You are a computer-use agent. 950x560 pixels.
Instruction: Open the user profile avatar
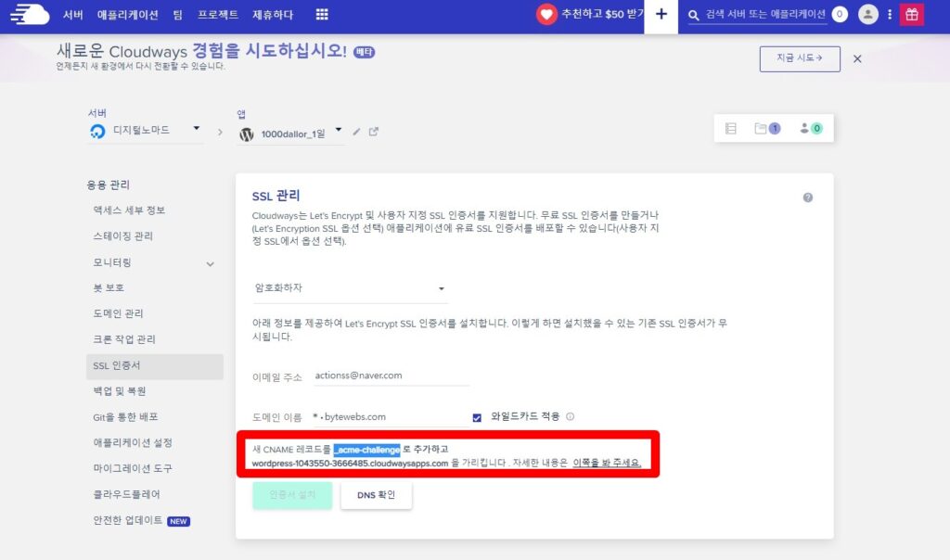(x=868, y=14)
